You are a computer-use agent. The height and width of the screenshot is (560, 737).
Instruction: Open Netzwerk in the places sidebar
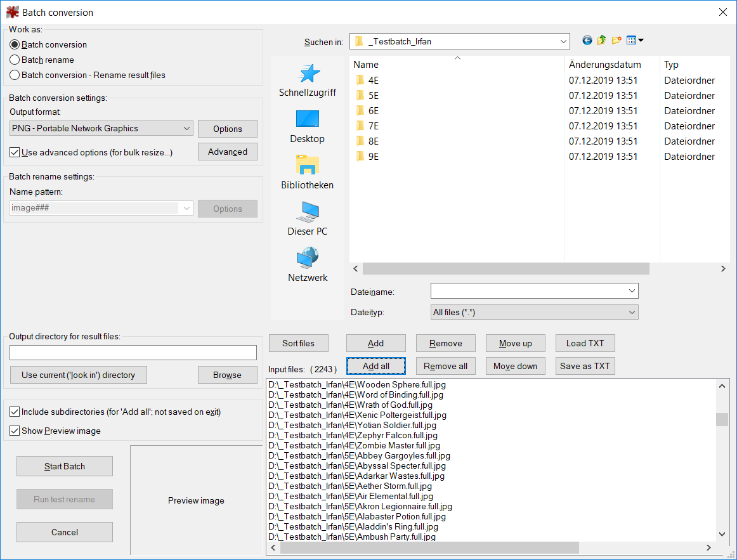click(308, 265)
